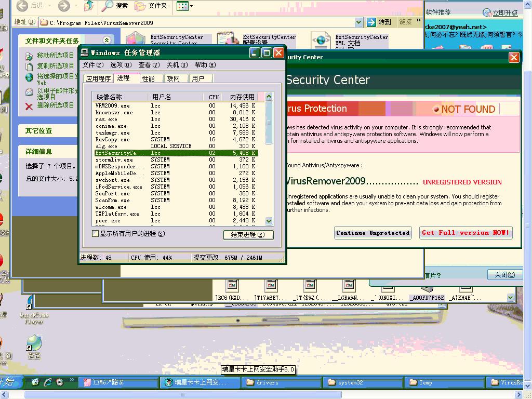The width and height of the screenshot is (532, 399).
Task: Toggle the Folders (文件夹) pane button
Action: point(151,5)
